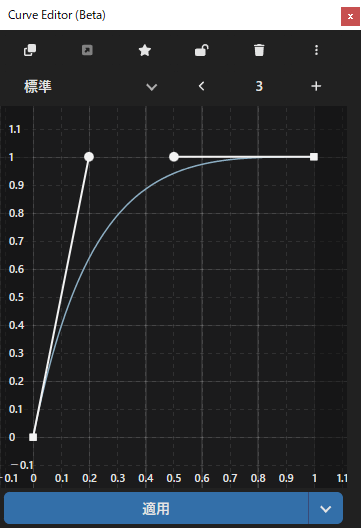The height and width of the screenshot is (528, 361).
Task: Click the curve number 3 field
Action: 259,87
